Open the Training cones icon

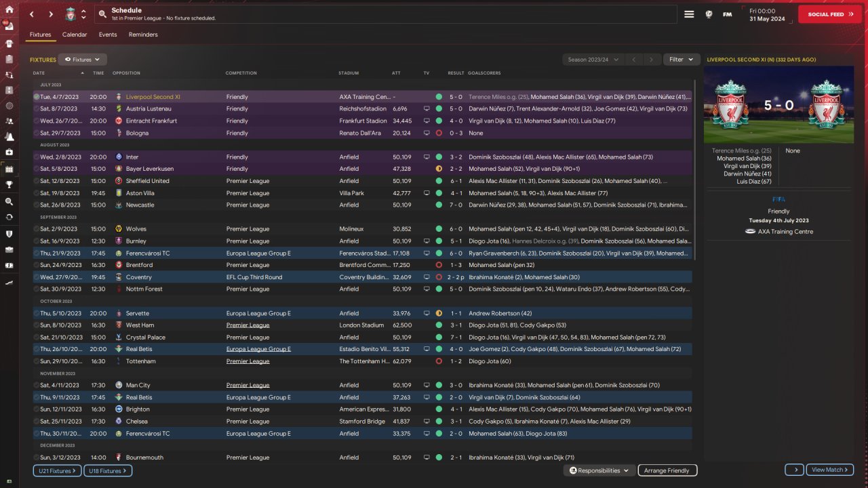(9, 137)
